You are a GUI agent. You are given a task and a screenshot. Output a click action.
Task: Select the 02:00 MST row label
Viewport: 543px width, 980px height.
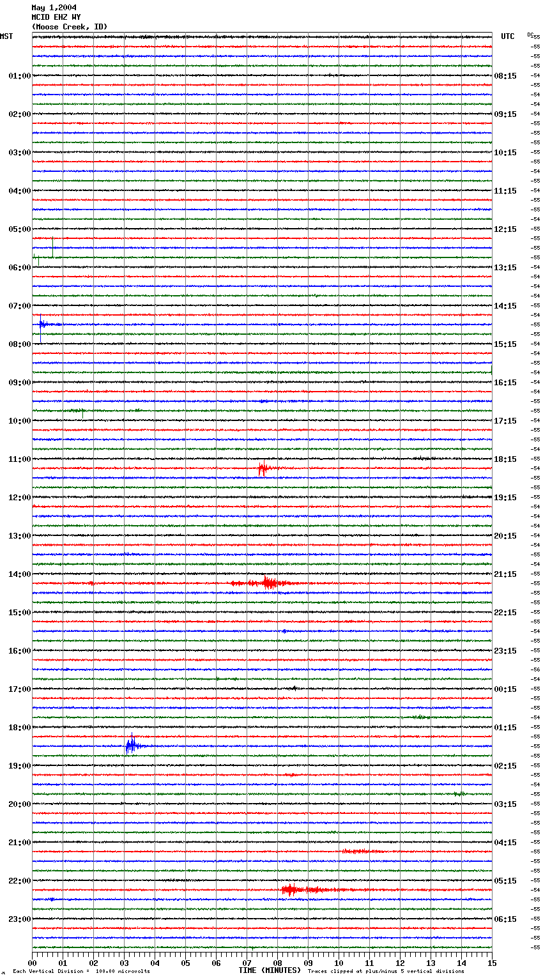pyautogui.click(x=20, y=114)
